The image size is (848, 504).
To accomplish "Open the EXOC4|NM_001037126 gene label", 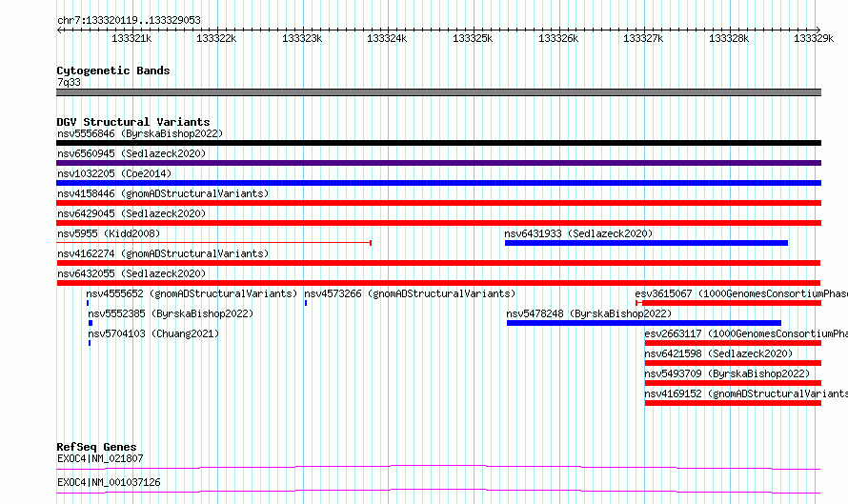I will pyautogui.click(x=109, y=482).
